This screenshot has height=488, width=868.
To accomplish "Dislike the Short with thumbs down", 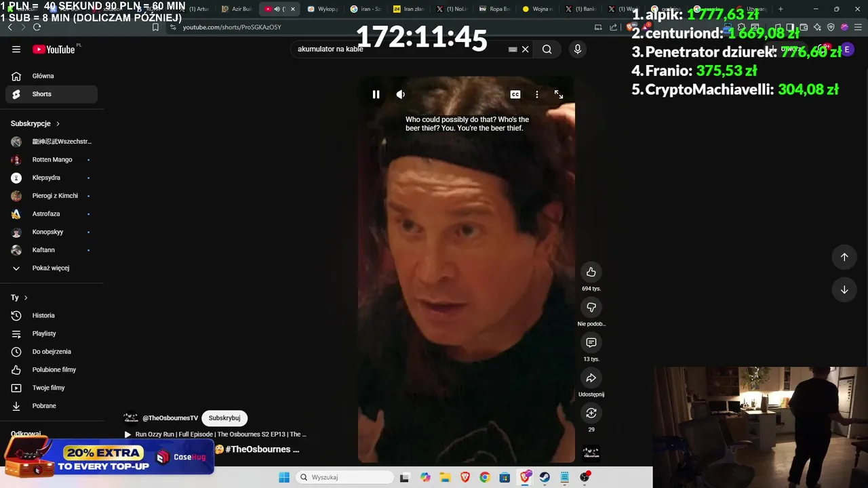I will (x=591, y=307).
